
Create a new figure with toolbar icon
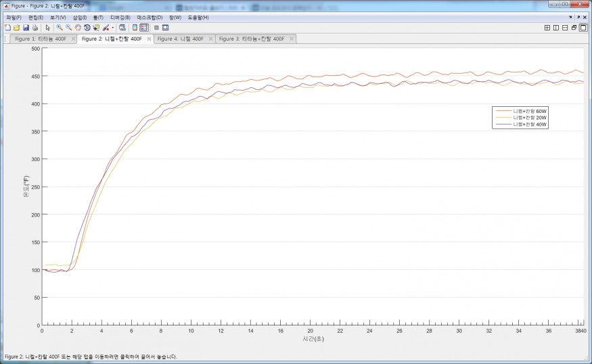click(x=7, y=28)
